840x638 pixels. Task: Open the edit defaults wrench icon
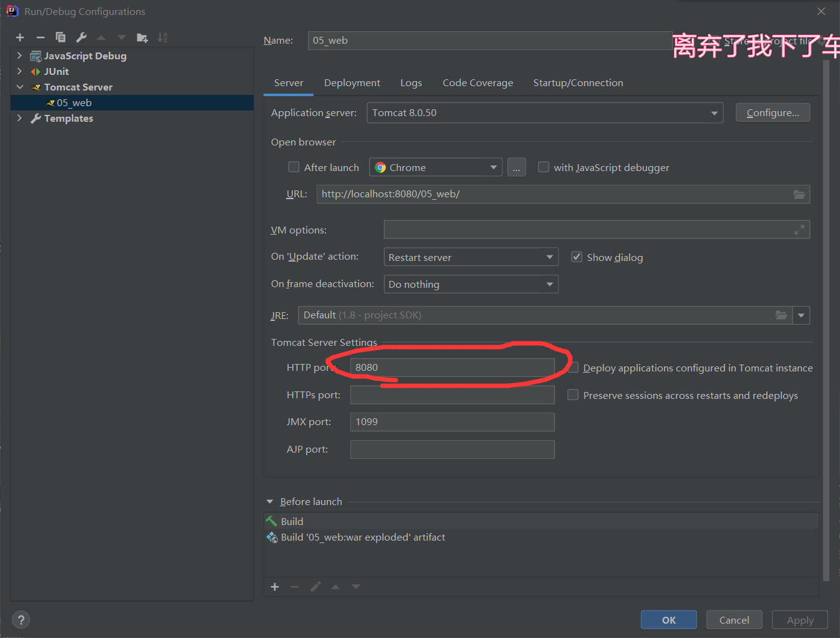pos(81,37)
